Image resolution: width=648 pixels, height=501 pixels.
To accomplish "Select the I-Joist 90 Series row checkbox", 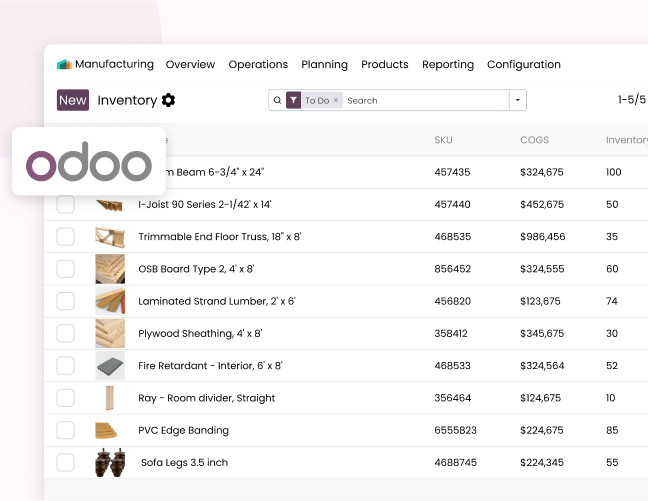I will pos(65,204).
